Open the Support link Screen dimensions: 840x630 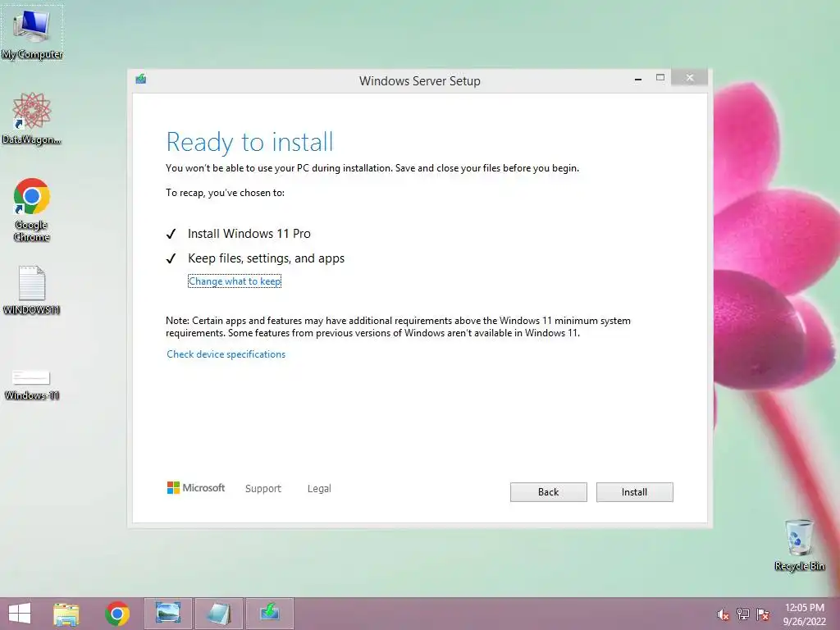(x=263, y=489)
